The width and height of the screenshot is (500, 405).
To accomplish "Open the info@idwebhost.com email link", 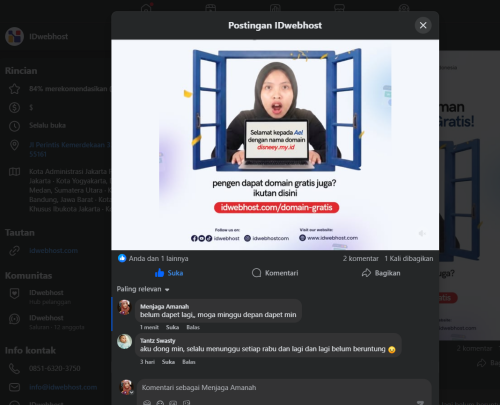I will tap(63, 387).
